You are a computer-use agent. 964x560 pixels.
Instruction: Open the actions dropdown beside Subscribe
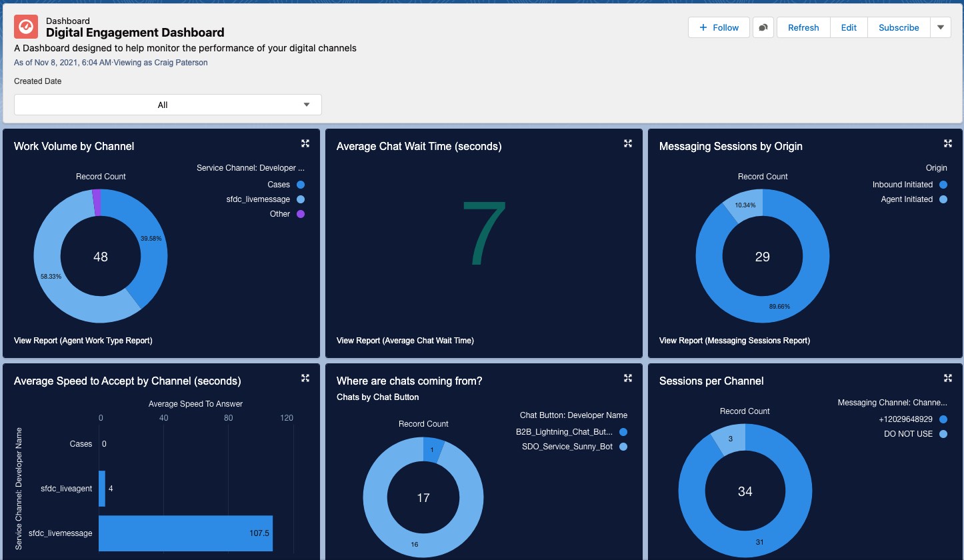940,27
